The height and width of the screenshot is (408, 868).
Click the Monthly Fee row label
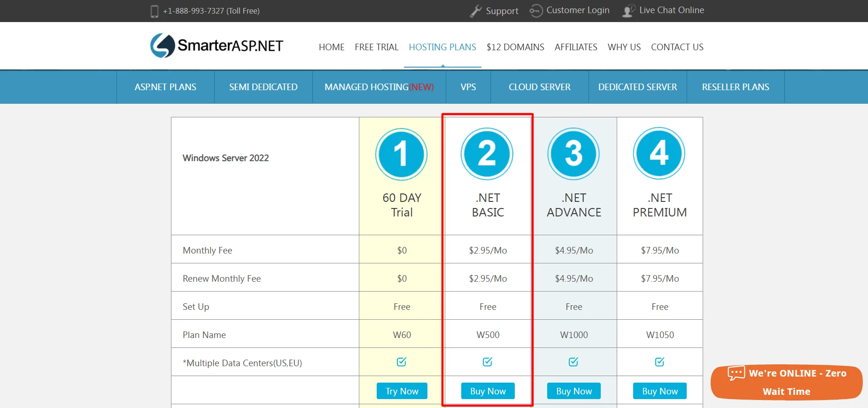[x=208, y=250]
